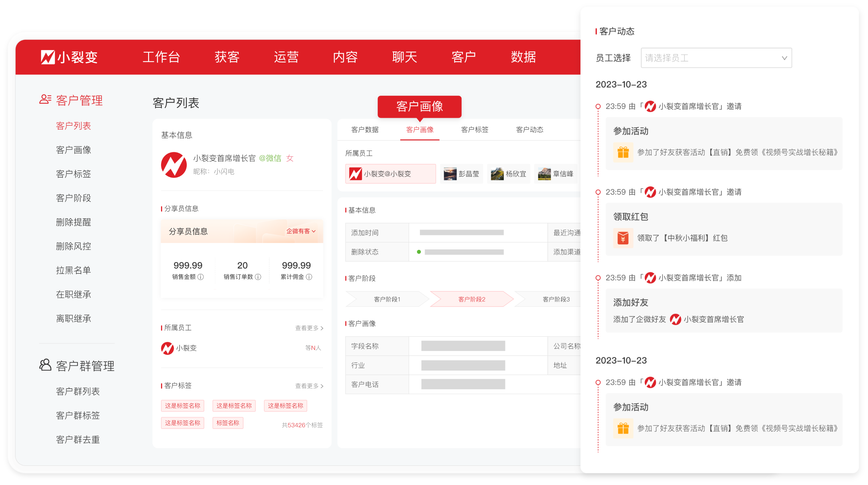Click the customer avatar in 基本信息
The width and height of the screenshot is (868, 485).
pyautogui.click(x=174, y=165)
